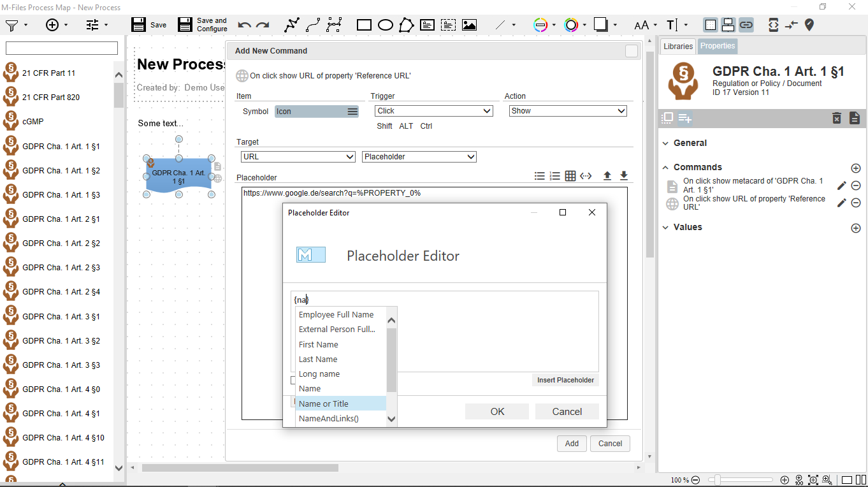Click the Save toolbar icon
The image size is (868, 487).
139,25
